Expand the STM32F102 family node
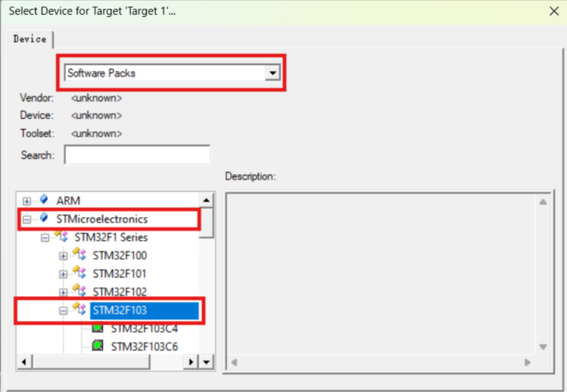The width and height of the screenshot is (567, 392). (63, 292)
